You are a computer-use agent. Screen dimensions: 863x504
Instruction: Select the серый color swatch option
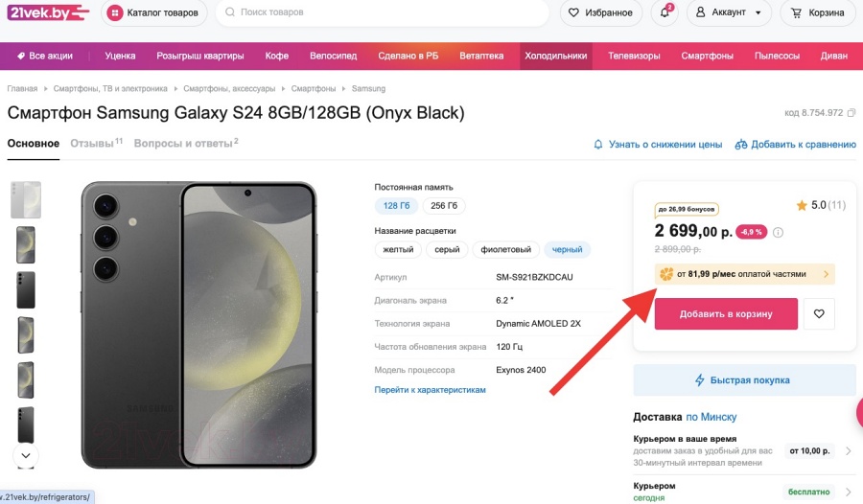[x=447, y=250]
